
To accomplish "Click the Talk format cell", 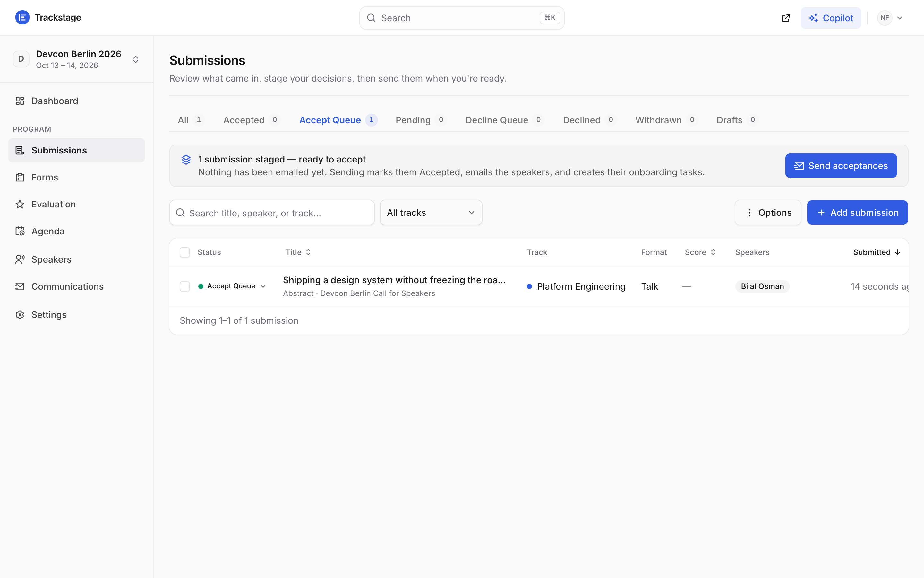I will point(649,286).
